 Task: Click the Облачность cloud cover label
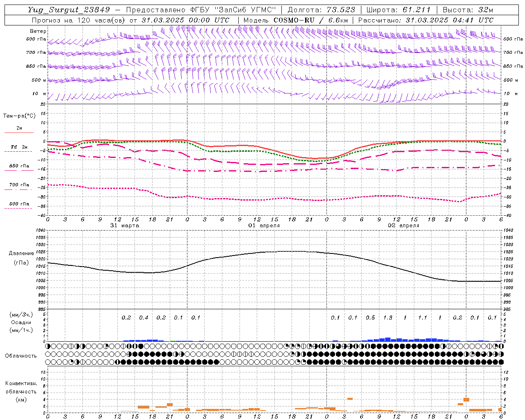pos(21,356)
